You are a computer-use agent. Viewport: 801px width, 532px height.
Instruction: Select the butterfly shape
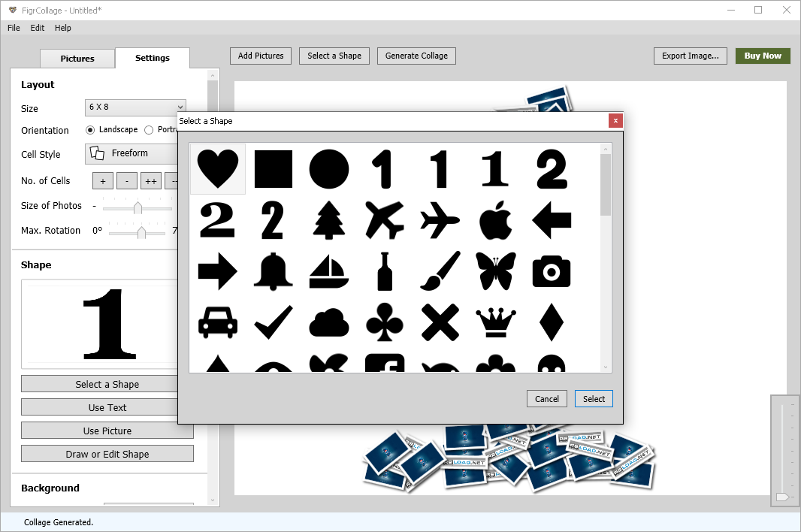coord(495,271)
